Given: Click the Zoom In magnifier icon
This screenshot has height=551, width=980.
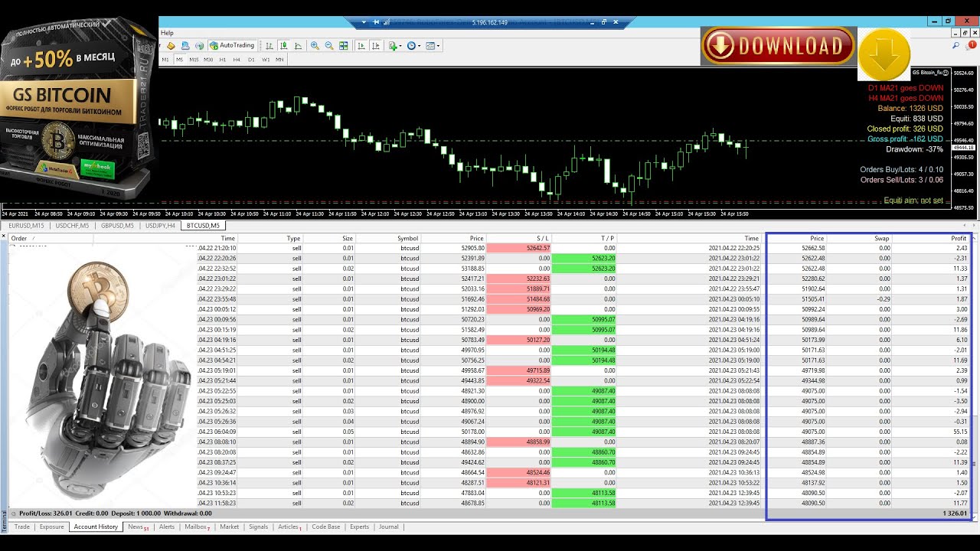Looking at the screenshot, I should click(x=315, y=45).
